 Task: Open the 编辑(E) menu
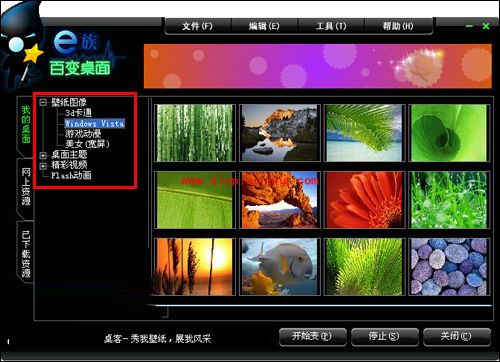(264, 26)
